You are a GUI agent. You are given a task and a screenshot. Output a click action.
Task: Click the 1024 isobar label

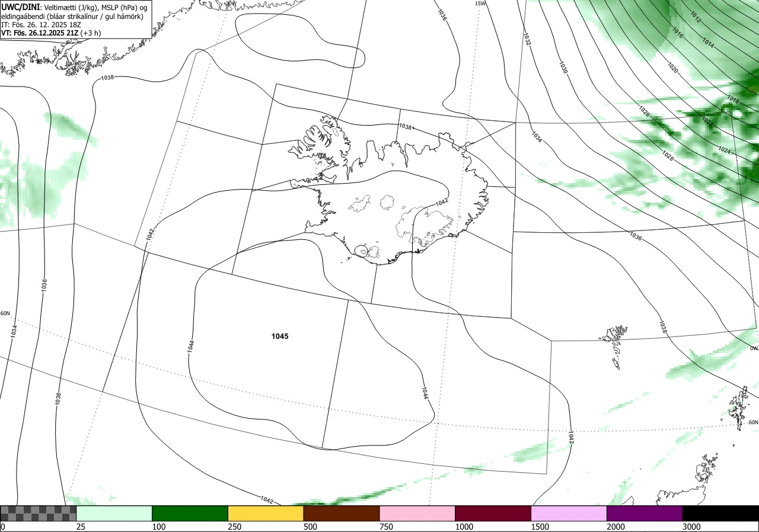click(x=724, y=150)
